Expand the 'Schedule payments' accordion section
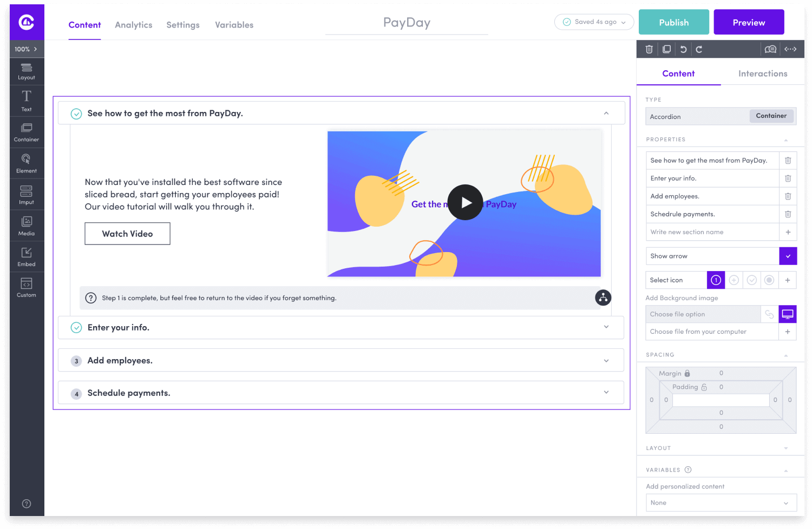The image size is (812, 529). pos(606,393)
